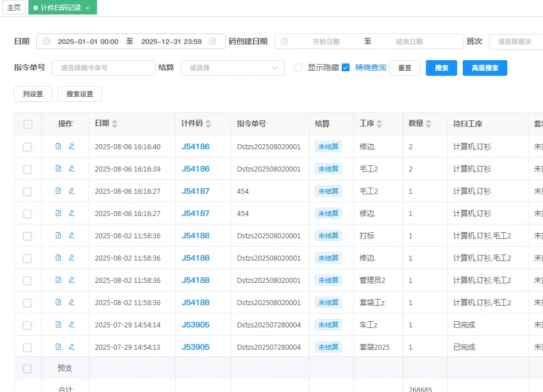This screenshot has width=543, height=392.
Task: Check the J53905 套袋2025 row checkbox
Action: [x=27, y=347]
